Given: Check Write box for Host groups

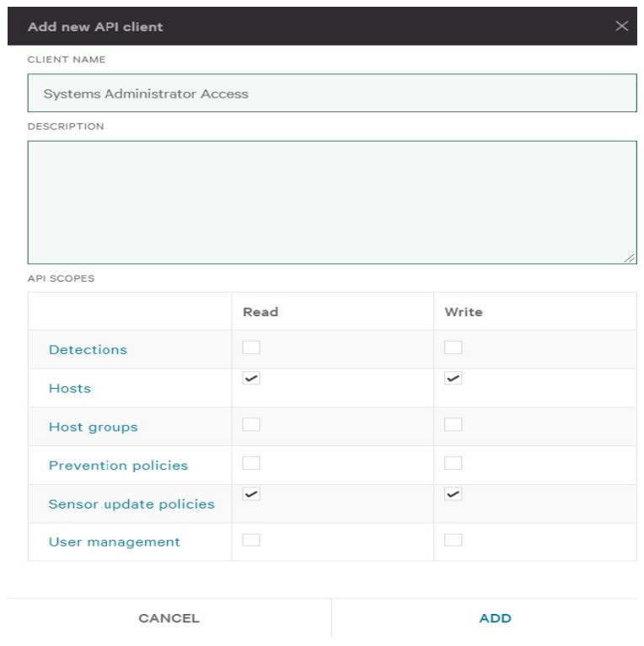Looking at the screenshot, I should pos(453,424).
